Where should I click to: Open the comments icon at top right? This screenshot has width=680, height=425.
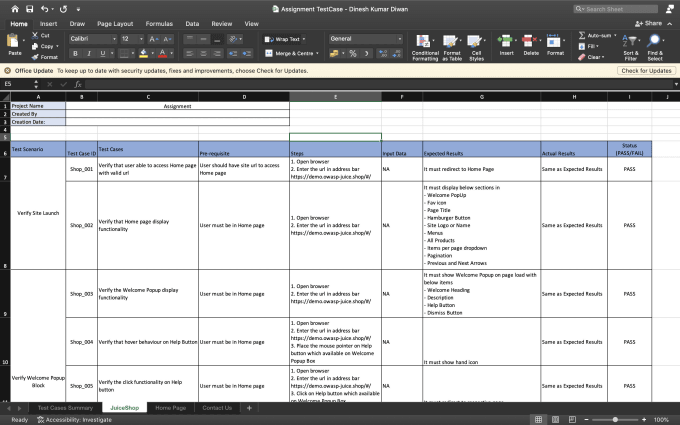[x=670, y=9]
